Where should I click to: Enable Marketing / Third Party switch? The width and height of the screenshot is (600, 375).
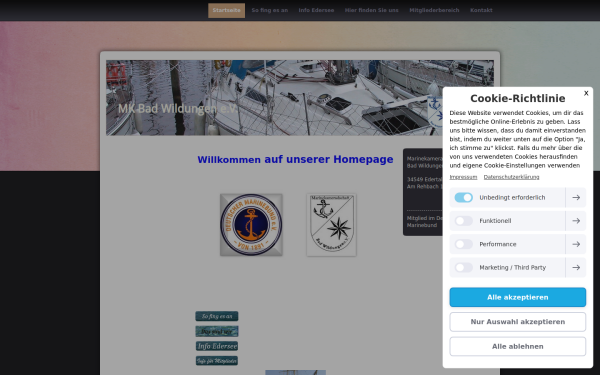[x=463, y=267]
